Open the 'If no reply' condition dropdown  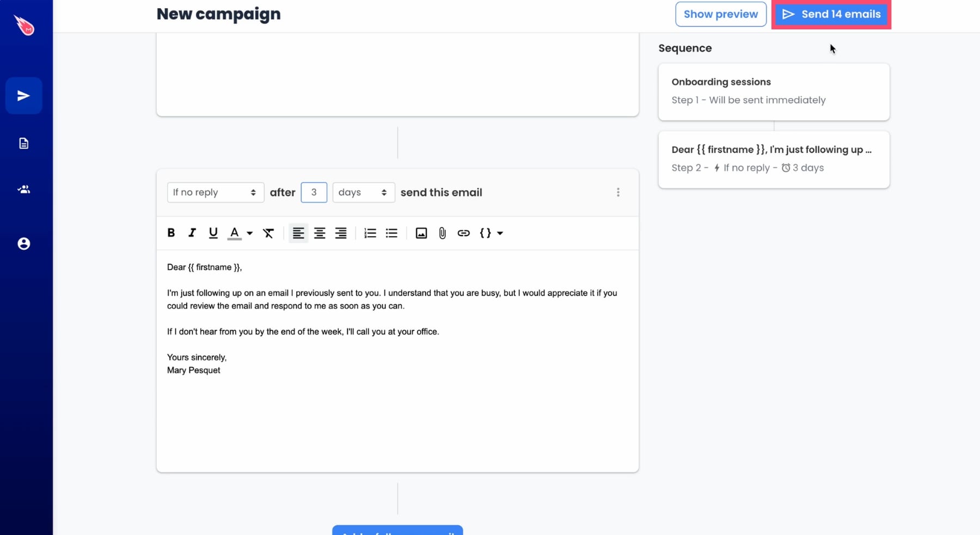tap(215, 192)
